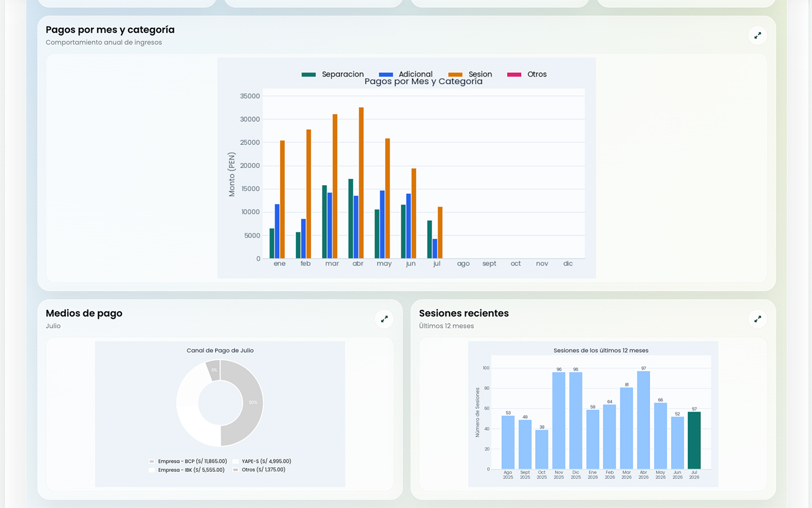Expand the Medios de pago chart
Image resolution: width=812 pixels, height=508 pixels.
point(384,319)
